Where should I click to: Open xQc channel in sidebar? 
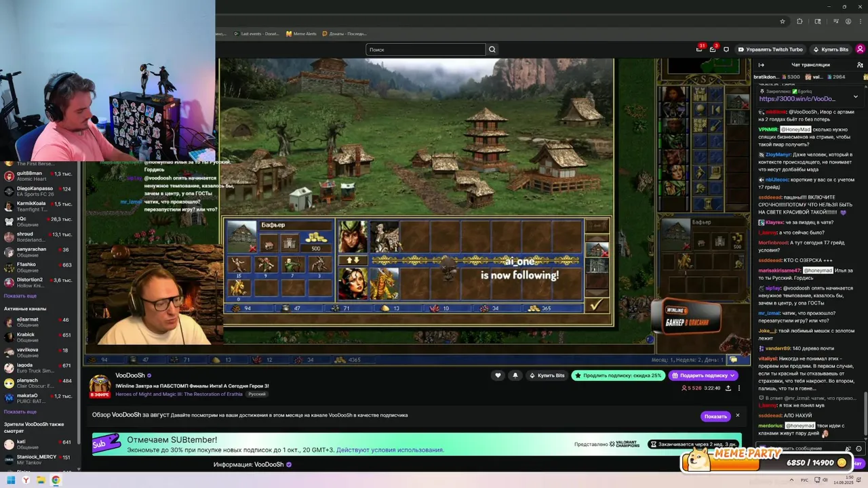point(39,222)
